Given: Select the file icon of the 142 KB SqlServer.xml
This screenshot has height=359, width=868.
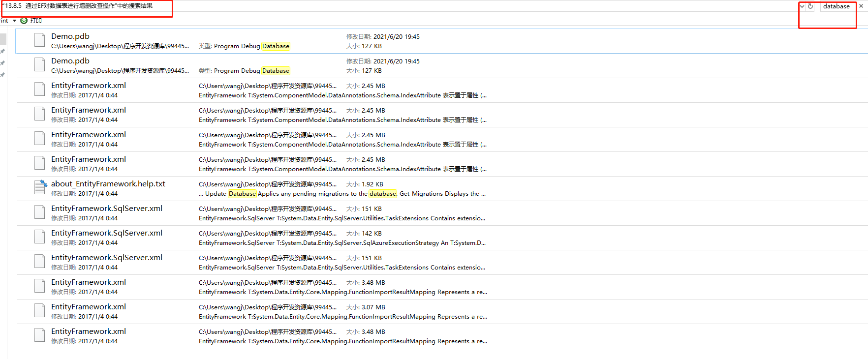Looking at the screenshot, I should (x=40, y=237).
